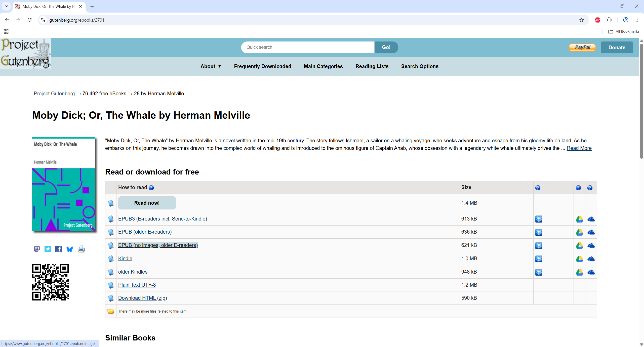Viewport: 644px width, 347px height.
Task: Click the Read More link in the description
Action: (x=579, y=148)
